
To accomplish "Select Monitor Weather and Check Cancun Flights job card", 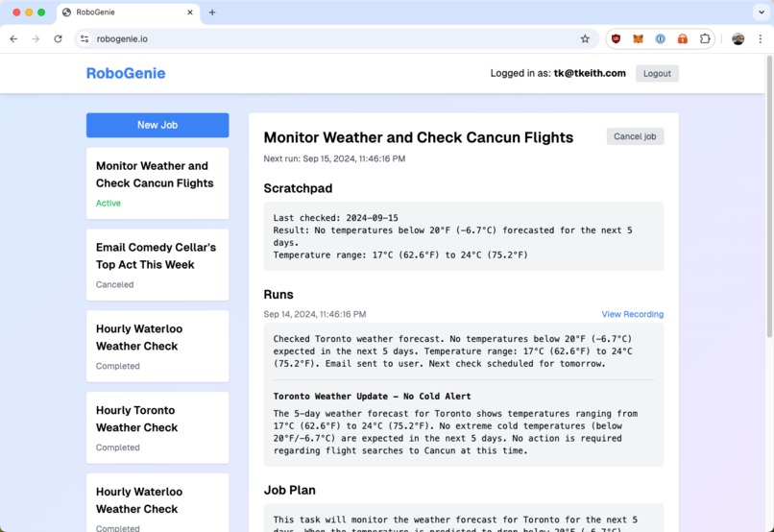I will coord(157,183).
